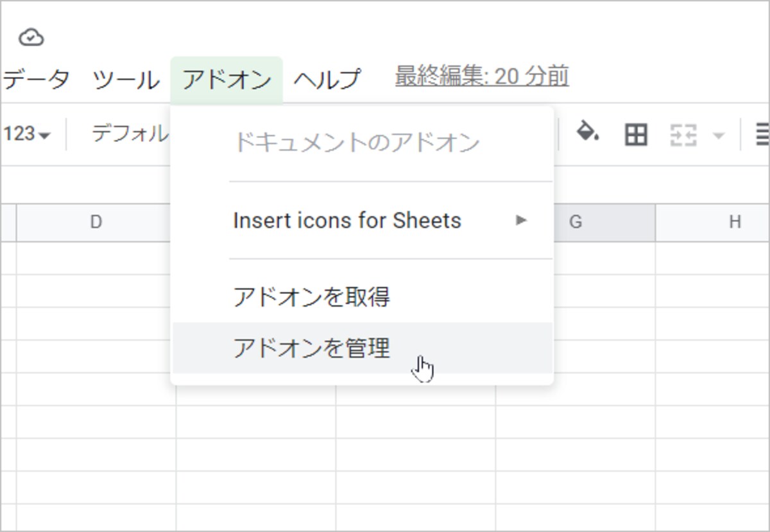Expand Insert icons for Sheets submenu arrow
The width and height of the screenshot is (770, 532).
pyautogui.click(x=521, y=221)
